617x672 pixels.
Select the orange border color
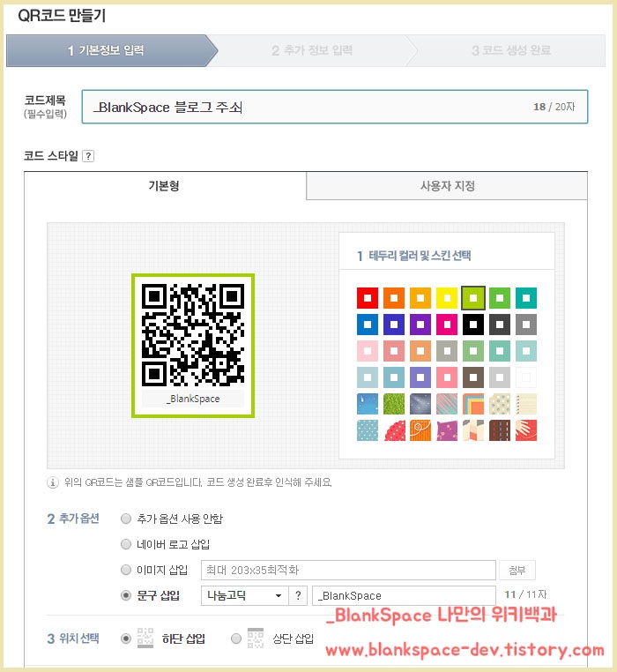394,298
